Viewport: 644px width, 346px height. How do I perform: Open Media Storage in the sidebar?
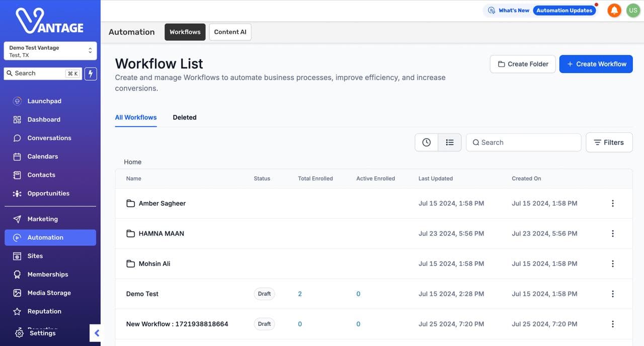(50, 293)
